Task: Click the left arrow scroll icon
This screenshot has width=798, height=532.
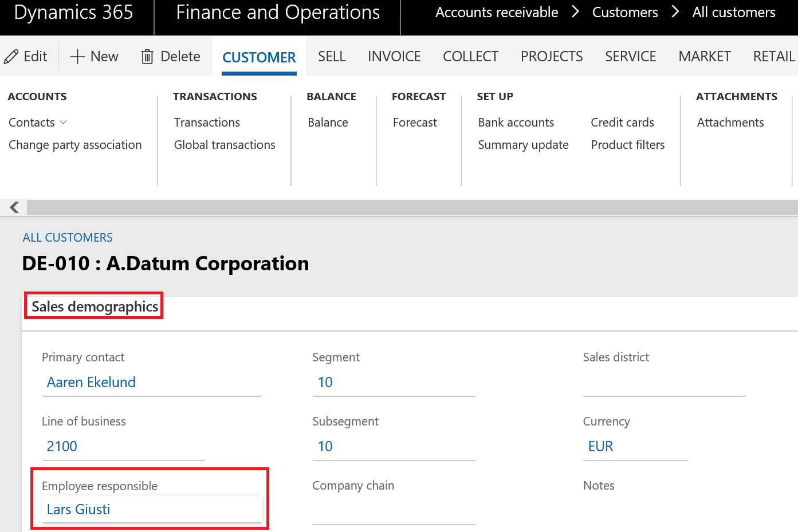Action: coord(14,207)
